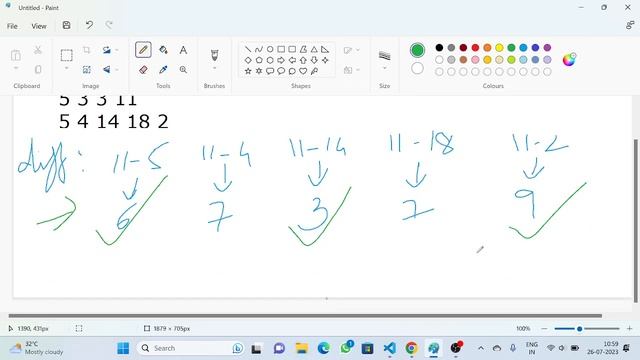Pick the light pink colour swatch

pos(475,60)
